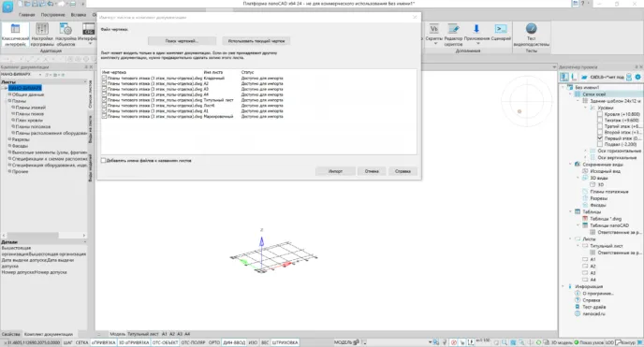Viewport: 644px width, 347px height.
Task: Launch the Сценарий command icon
Action: click(x=501, y=33)
